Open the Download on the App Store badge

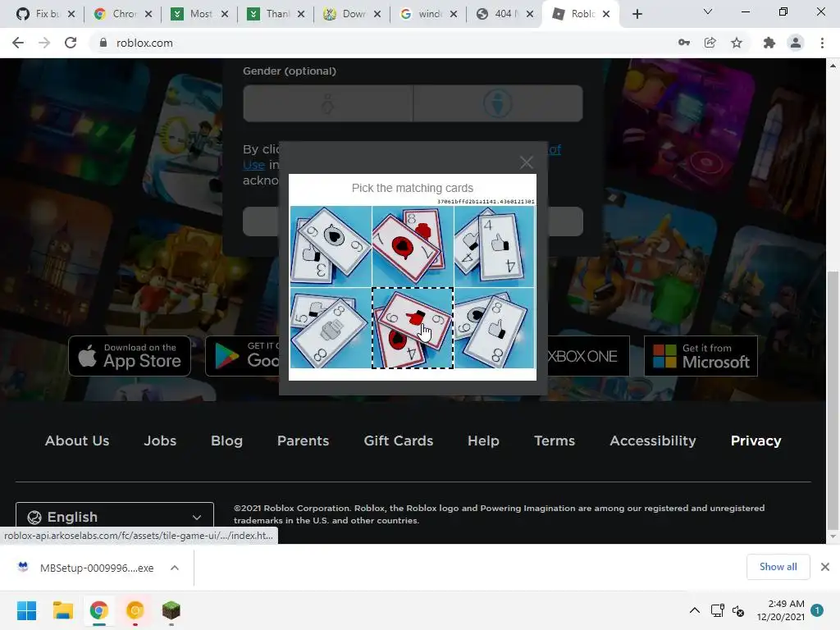point(130,356)
